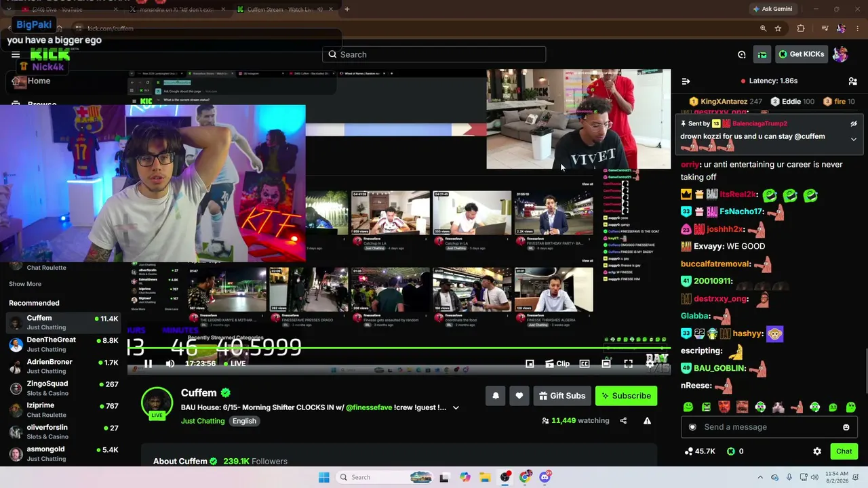Zoom control magnifier in address bar
The height and width of the screenshot is (488, 868).
[763, 28]
